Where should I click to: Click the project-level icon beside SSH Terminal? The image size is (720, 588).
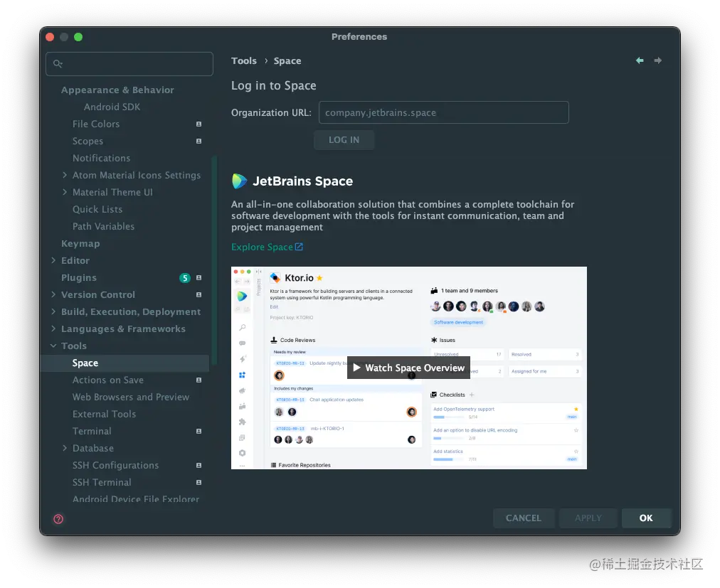198,483
